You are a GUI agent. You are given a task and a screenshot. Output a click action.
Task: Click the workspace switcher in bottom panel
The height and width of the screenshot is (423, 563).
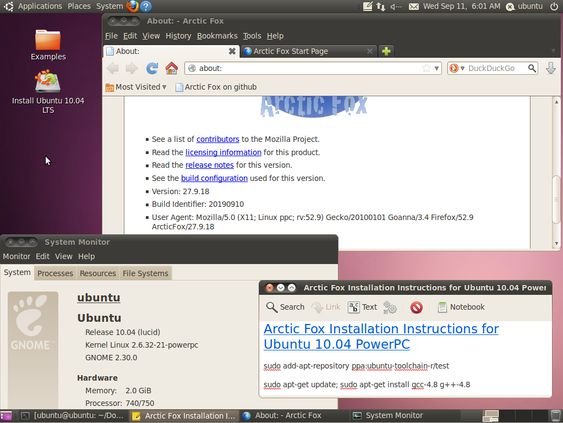coord(515,416)
